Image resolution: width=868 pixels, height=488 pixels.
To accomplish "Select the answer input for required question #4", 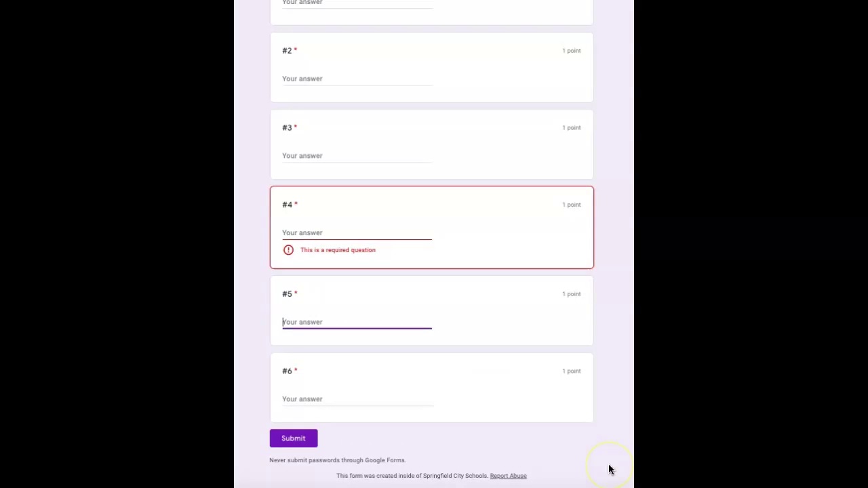I will (357, 232).
